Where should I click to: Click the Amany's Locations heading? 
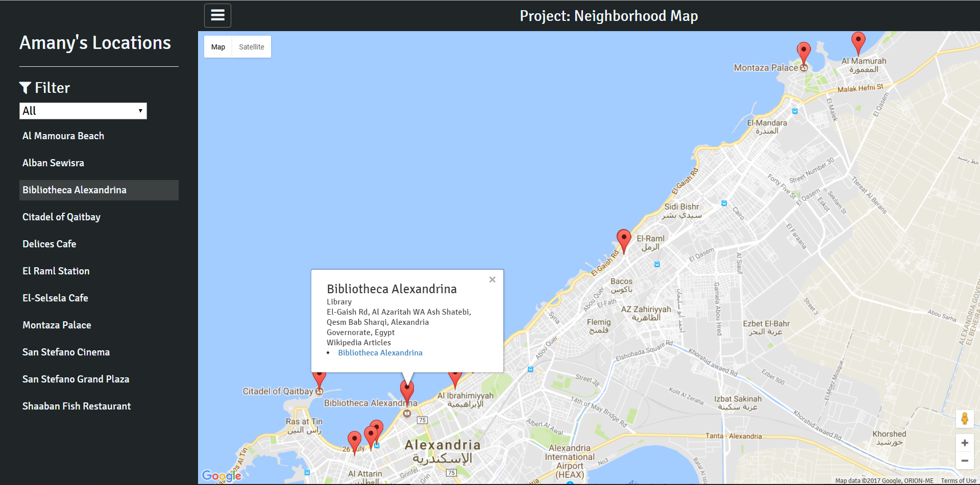coord(95,43)
